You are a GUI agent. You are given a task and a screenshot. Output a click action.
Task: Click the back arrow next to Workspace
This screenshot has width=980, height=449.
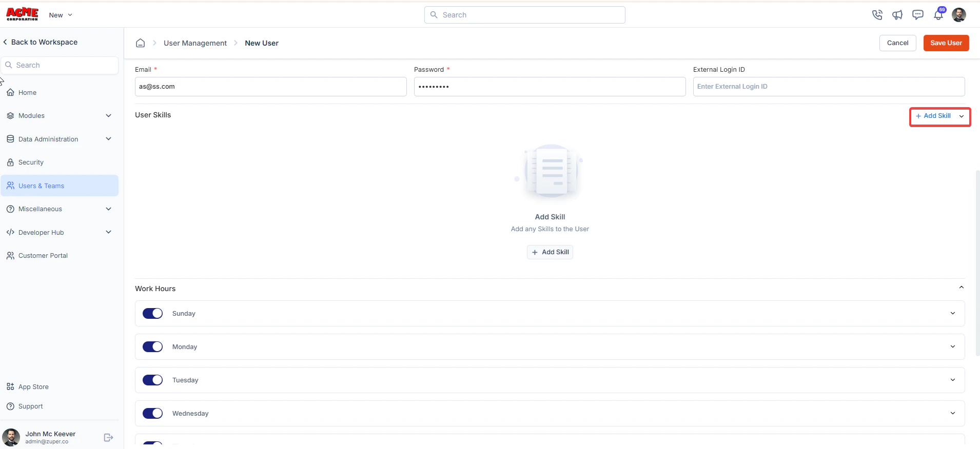[x=5, y=42]
